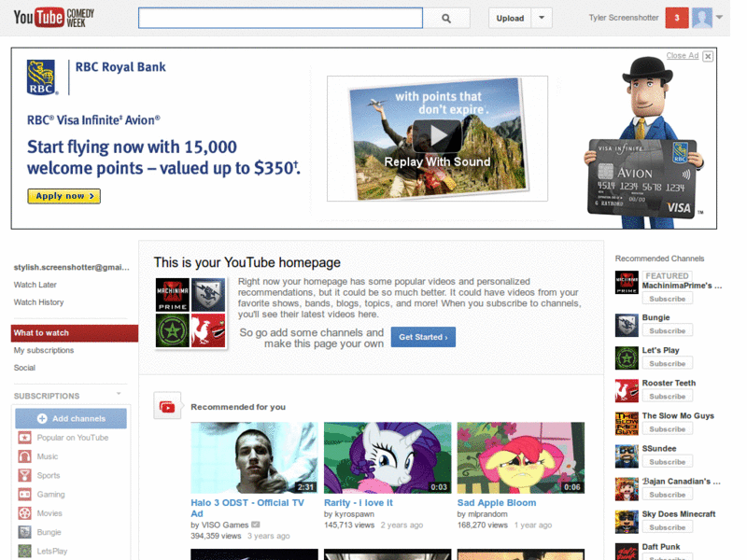The width and height of the screenshot is (747, 560).
Task: Click the Visa Infinite Avion card image
Action: pyautogui.click(x=642, y=178)
